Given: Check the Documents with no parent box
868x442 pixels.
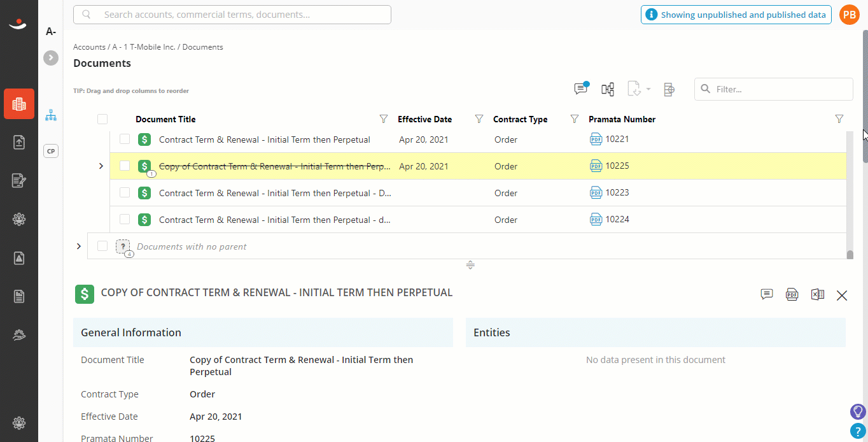Looking at the screenshot, I should click(x=102, y=246).
